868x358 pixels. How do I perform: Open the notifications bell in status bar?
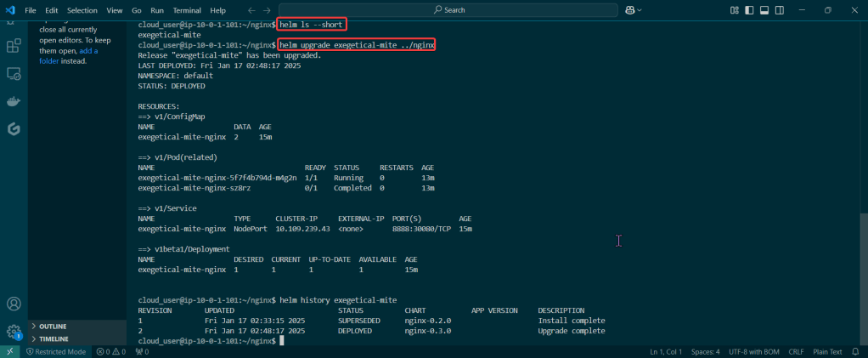click(855, 351)
